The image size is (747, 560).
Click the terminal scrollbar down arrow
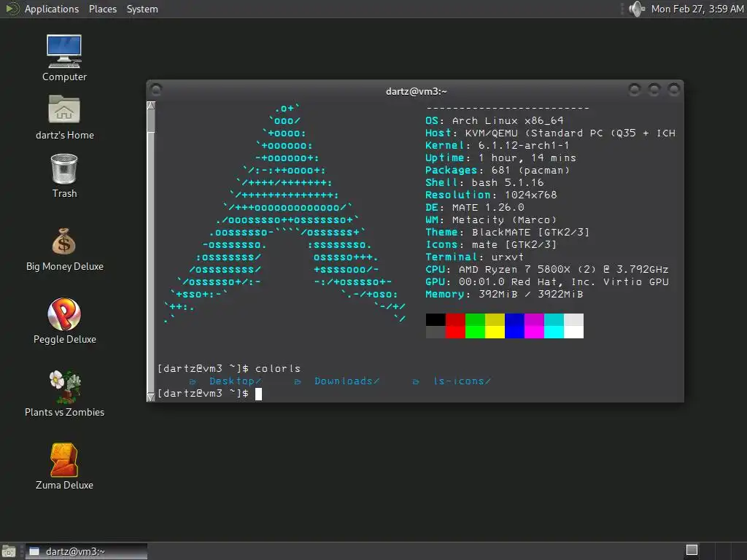[151, 397]
